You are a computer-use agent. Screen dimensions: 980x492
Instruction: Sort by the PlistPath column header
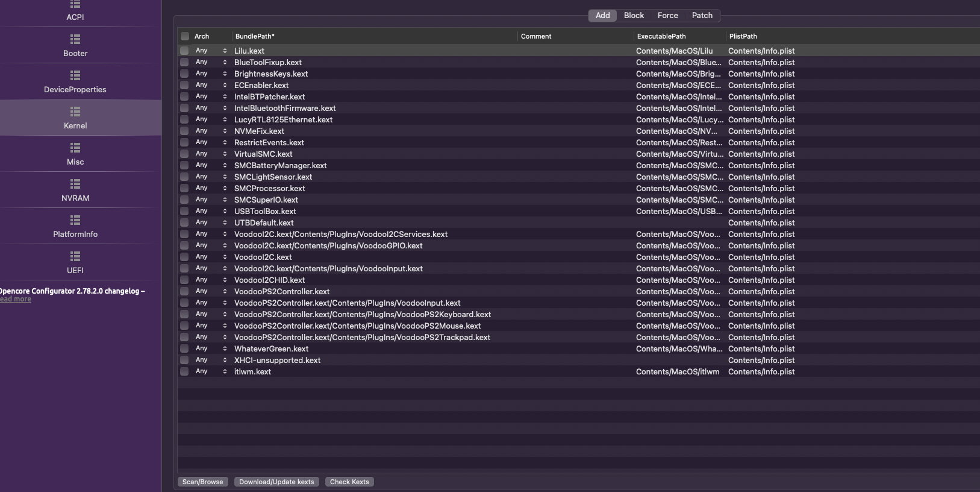point(852,36)
